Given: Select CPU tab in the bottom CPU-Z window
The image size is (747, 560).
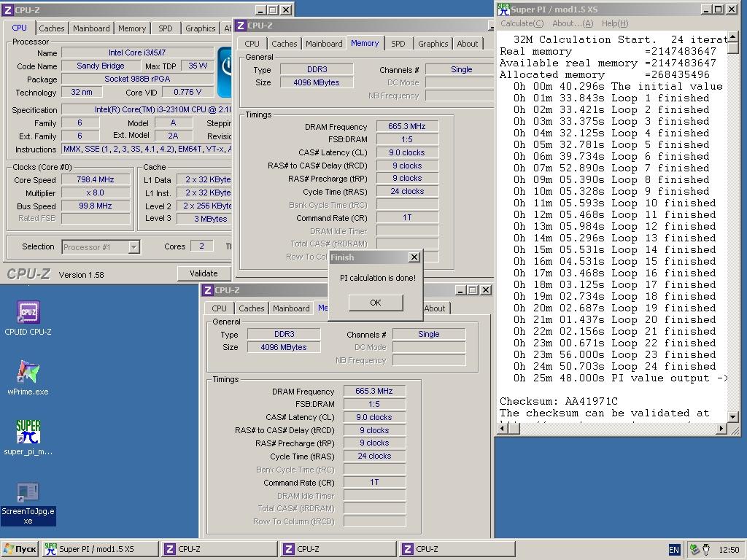Looking at the screenshot, I should [219, 308].
